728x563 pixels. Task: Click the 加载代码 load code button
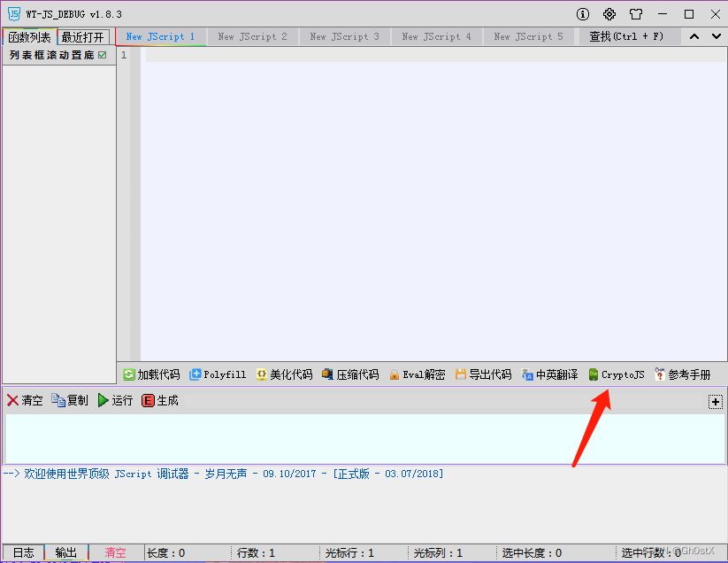pos(151,374)
